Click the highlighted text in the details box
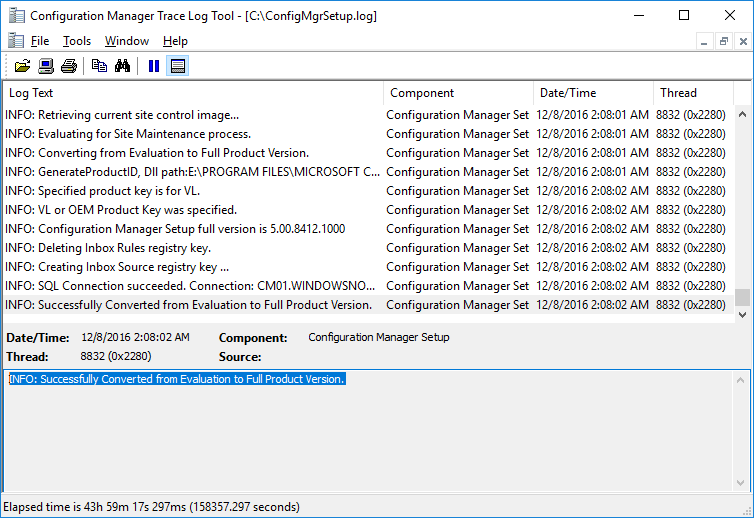The image size is (754, 518). (x=177, y=379)
